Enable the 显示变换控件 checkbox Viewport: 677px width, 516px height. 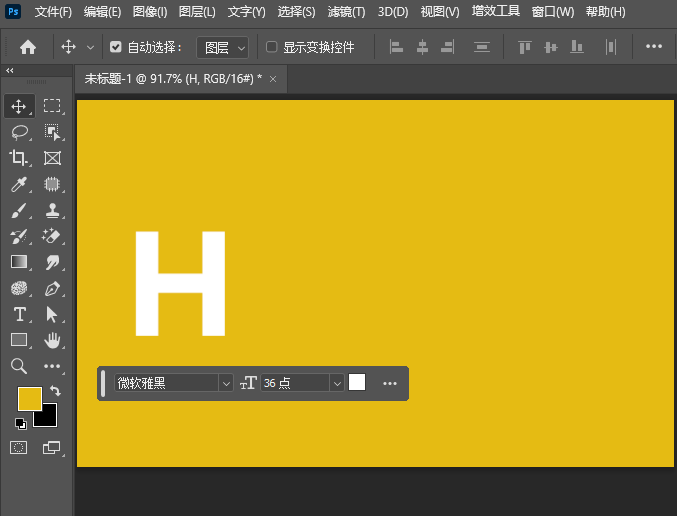pos(272,47)
